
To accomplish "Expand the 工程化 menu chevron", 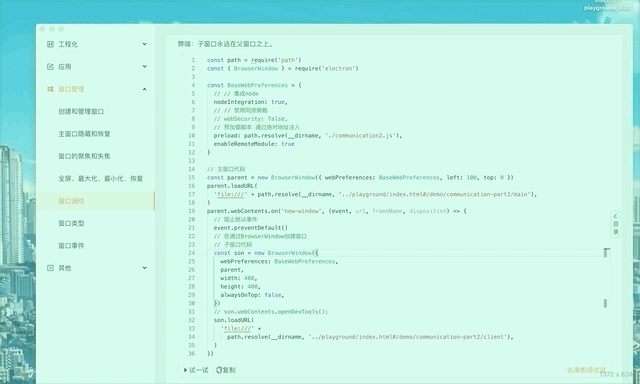I will [x=144, y=44].
